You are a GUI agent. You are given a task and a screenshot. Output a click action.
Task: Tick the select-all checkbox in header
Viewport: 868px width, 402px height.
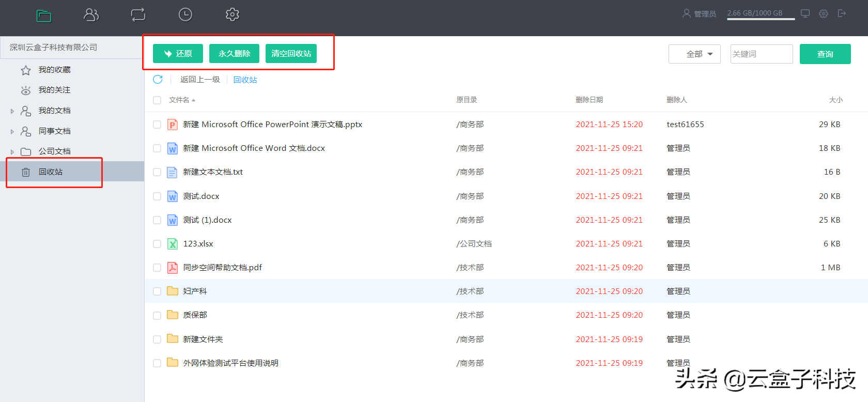click(157, 100)
